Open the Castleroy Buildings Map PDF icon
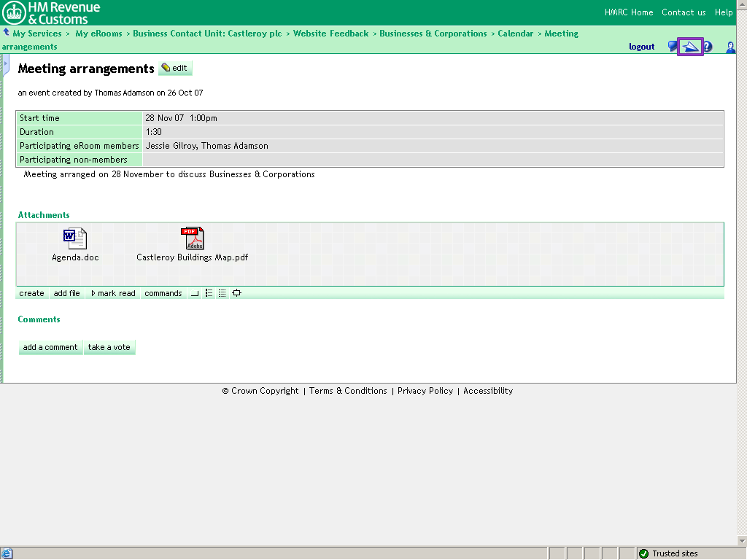The height and width of the screenshot is (560, 747). 193,238
